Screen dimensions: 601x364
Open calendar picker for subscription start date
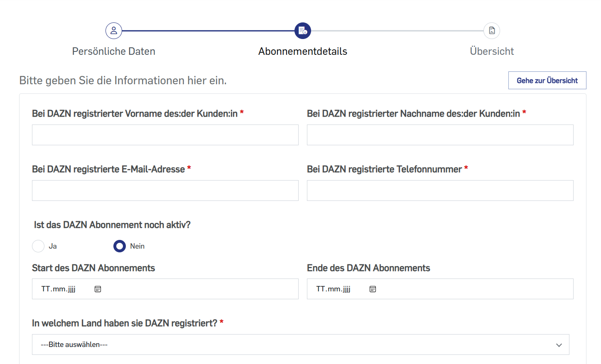click(98, 289)
